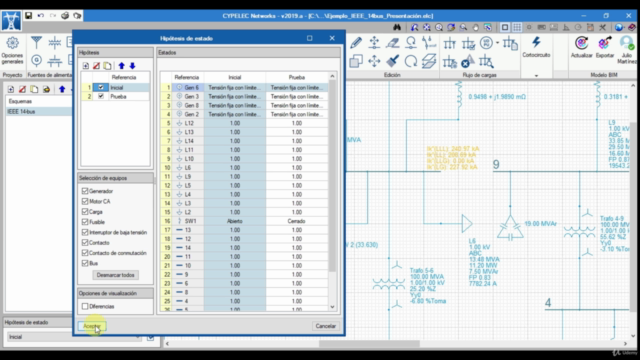This screenshot has height=360, width=640.
Task: Open the Inicial state hypothesis dropdown
Action: pos(75,337)
